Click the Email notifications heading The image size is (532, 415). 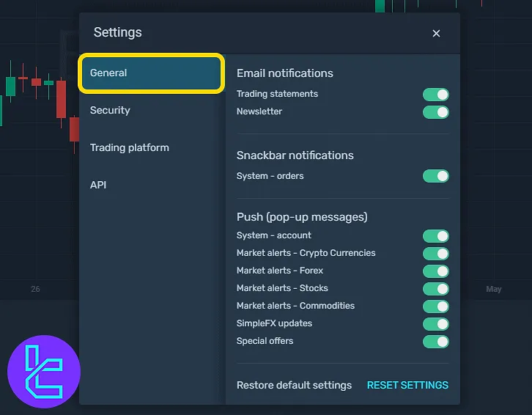click(x=284, y=73)
